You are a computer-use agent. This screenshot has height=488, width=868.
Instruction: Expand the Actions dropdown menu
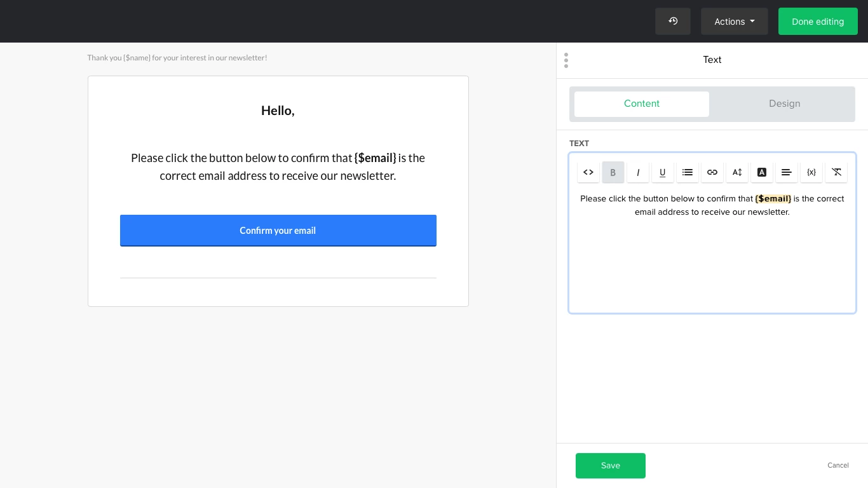[734, 22]
